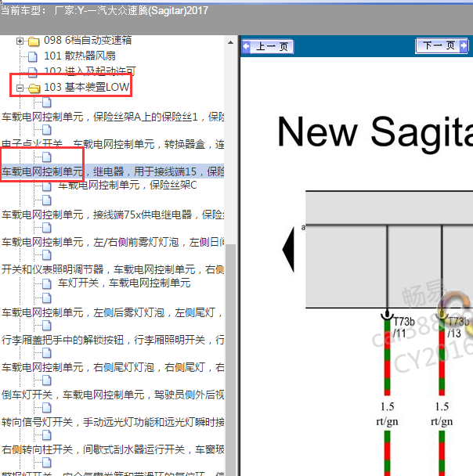Viewport: 473px width, 476px height.
Task: Click page icon above 右侧尾灯灯泡 row
Action: tap(47, 353)
